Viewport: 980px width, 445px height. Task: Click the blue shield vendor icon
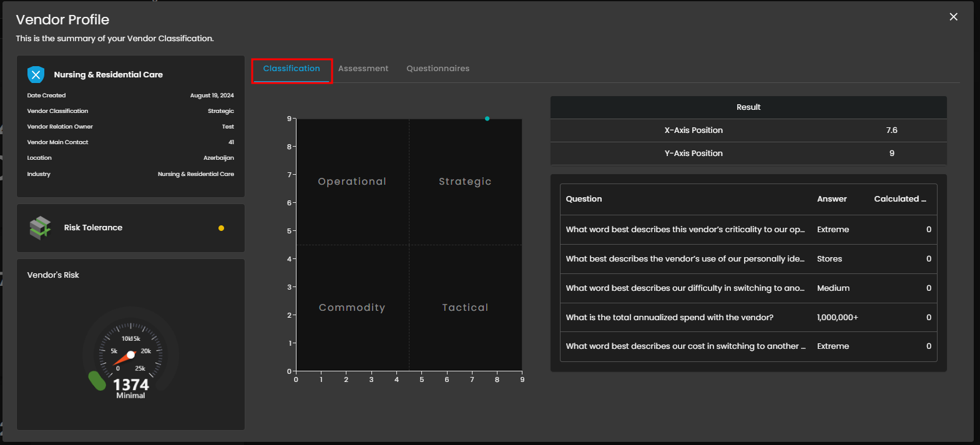(36, 75)
